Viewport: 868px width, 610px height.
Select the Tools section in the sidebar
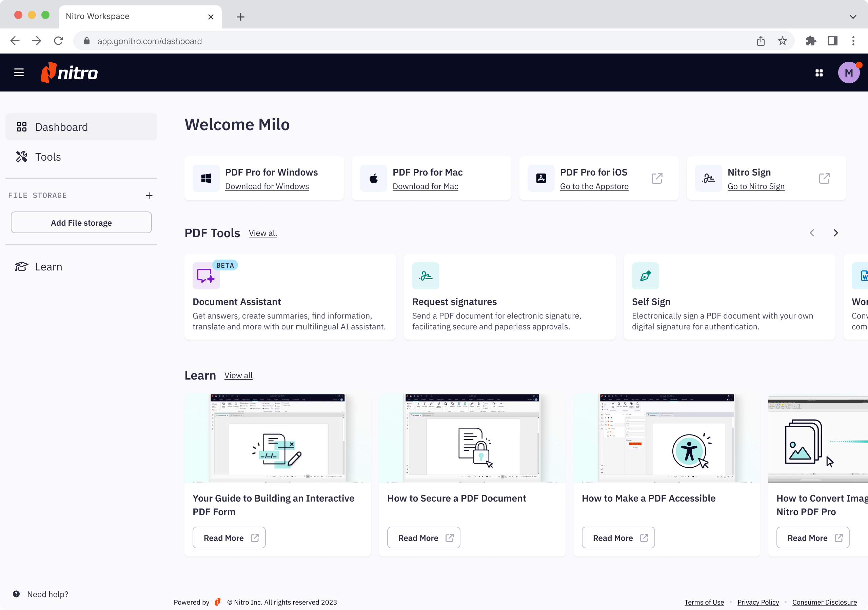tap(47, 157)
